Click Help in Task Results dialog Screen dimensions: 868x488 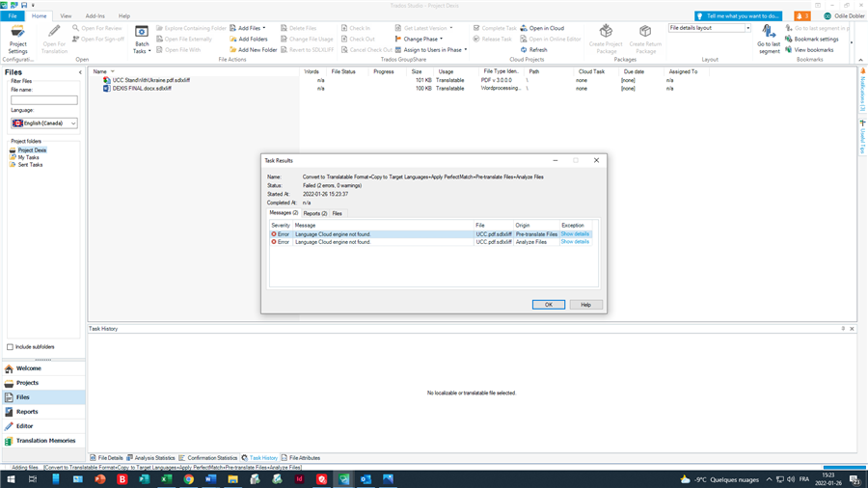coord(585,305)
